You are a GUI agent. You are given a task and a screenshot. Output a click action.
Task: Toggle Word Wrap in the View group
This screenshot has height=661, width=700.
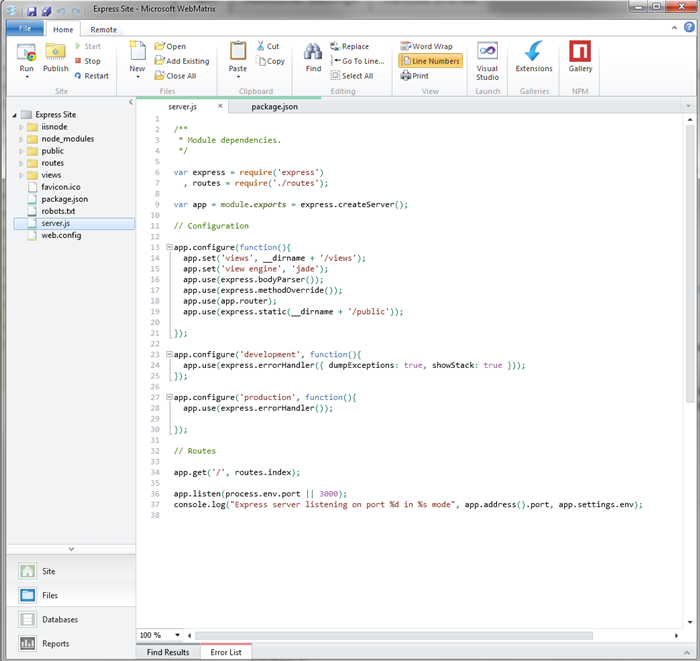click(426, 46)
